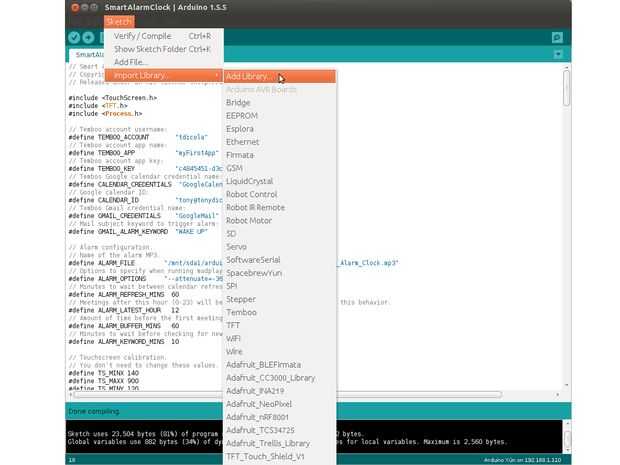This screenshot has width=620, height=465.
Task: Select the Adafruit_Trellis_Library entry
Action: [x=280, y=443]
